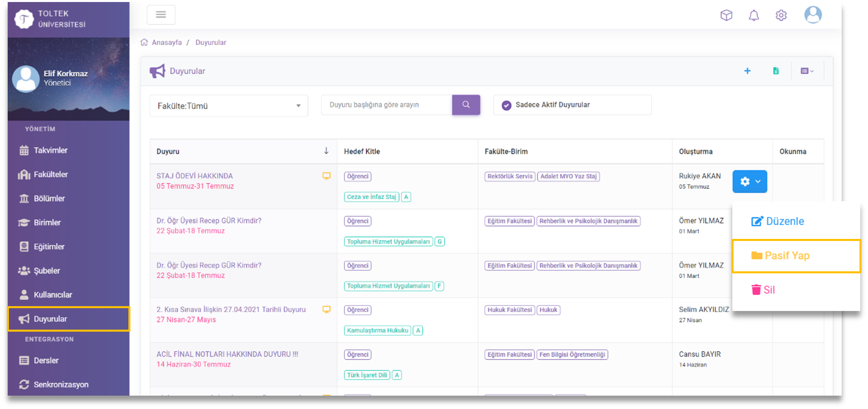This screenshot has height=409, width=868.
Task: Toggle Sadece Aktif Duyurular filter
Action: click(x=506, y=105)
